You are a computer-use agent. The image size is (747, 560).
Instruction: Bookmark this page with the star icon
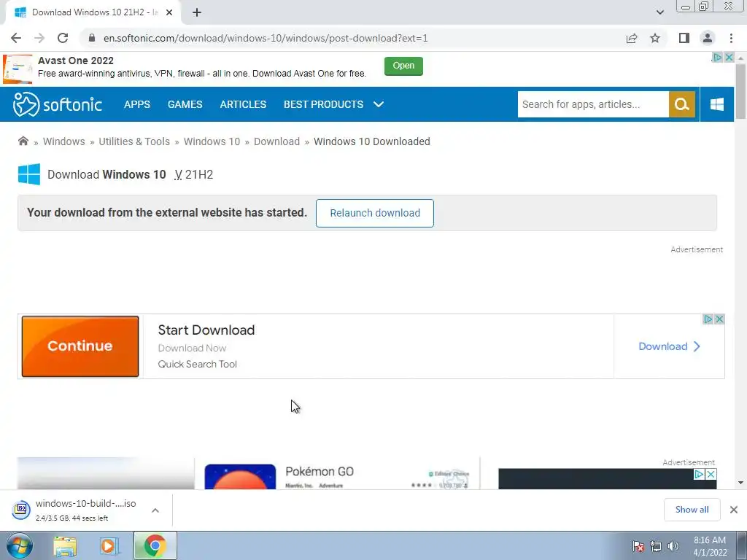tap(655, 38)
